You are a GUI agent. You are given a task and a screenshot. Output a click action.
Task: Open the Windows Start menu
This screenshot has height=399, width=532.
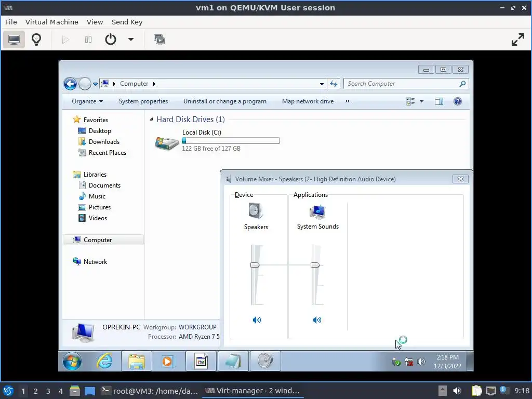(72, 361)
